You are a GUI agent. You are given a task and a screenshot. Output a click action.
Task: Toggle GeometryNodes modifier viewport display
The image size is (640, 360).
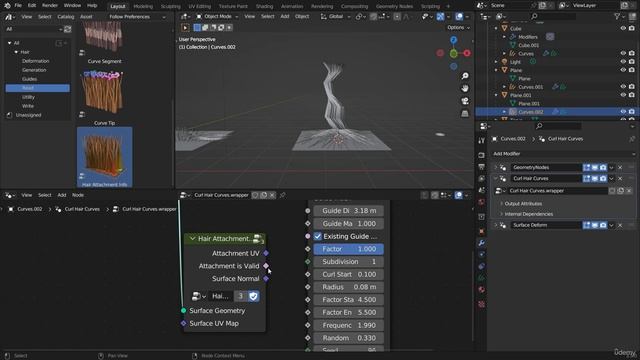click(595, 167)
